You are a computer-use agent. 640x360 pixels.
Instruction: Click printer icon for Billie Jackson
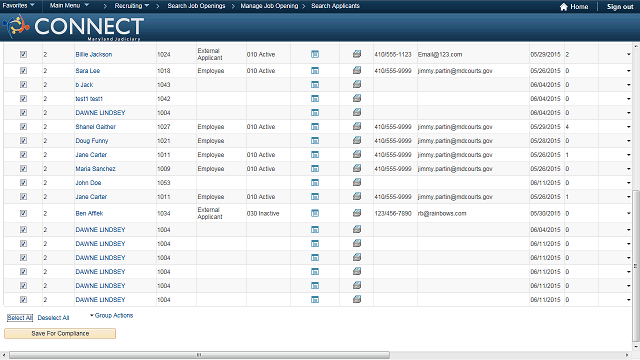pyautogui.click(x=357, y=54)
